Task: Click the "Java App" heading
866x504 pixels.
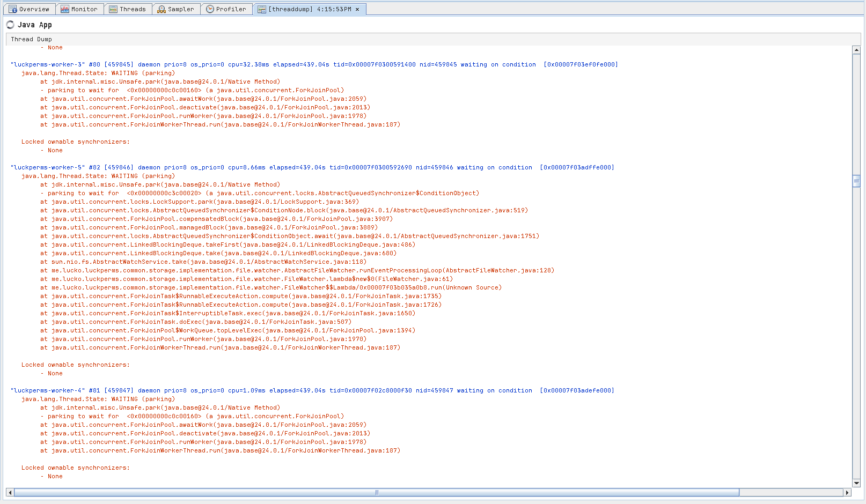Action: coord(35,25)
